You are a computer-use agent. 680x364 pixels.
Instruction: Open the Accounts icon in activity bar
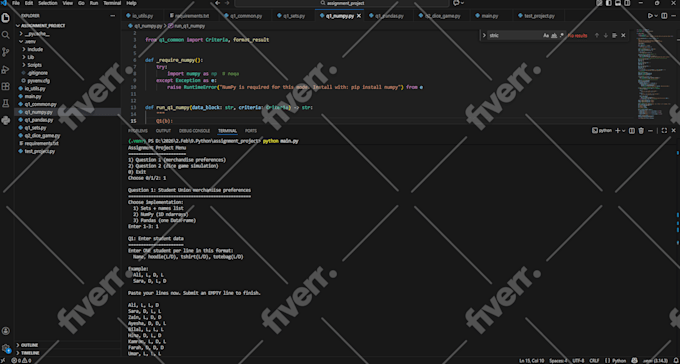click(x=6, y=331)
